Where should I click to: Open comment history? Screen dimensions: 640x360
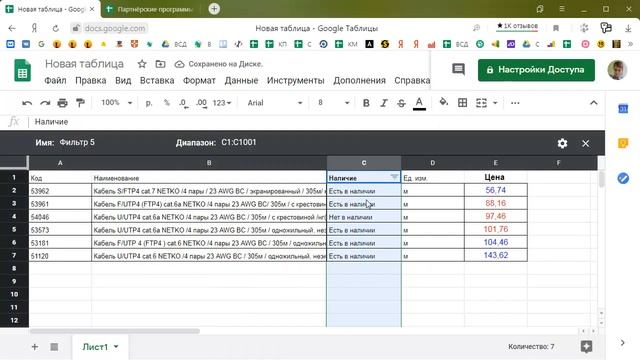(x=458, y=69)
